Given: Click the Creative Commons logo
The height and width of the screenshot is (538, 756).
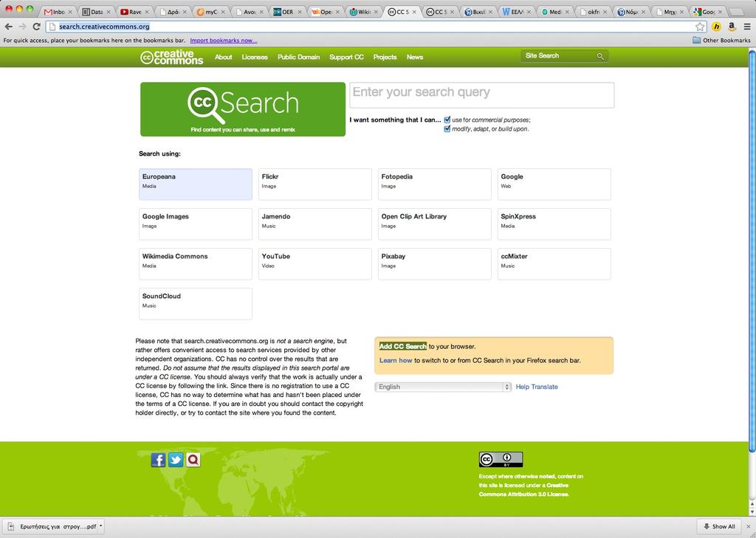Looking at the screenshot, I should click(171, 58).
